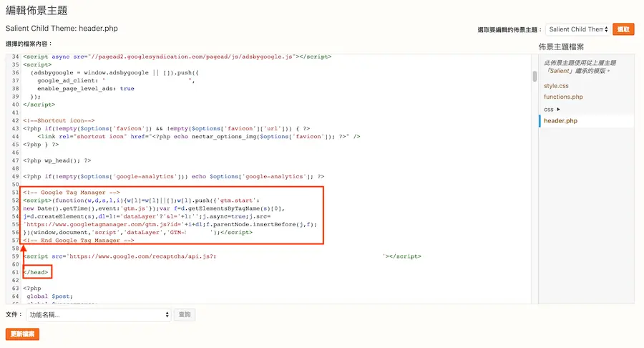Viewport: 644px width, 348px height.
Task: Click the Google Tag Manager comment line 51
Action: pos(72,193)
